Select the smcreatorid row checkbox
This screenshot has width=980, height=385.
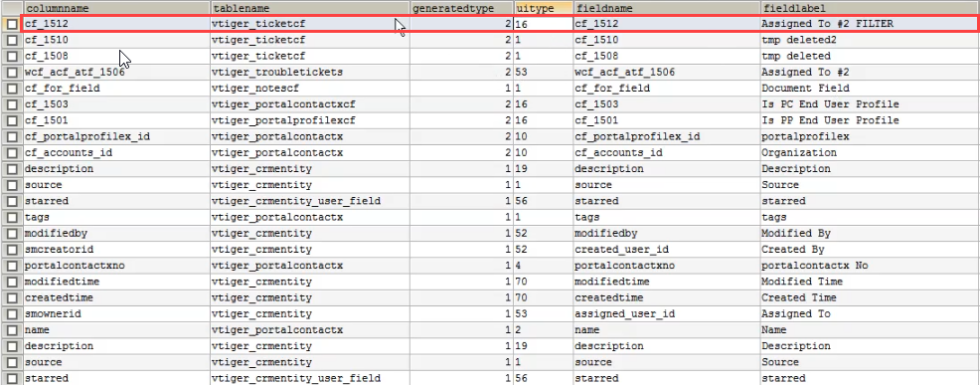[x=13, y=250]
